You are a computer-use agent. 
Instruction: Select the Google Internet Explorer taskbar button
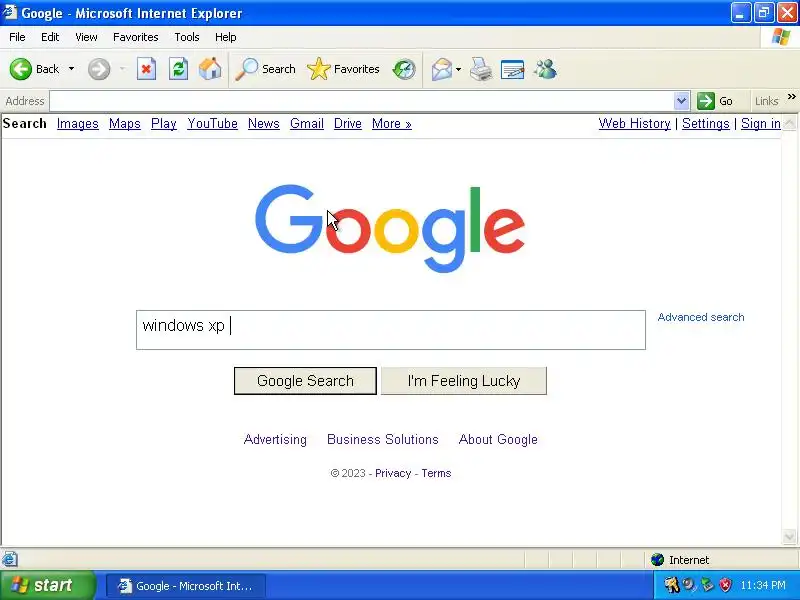point(186,586)
